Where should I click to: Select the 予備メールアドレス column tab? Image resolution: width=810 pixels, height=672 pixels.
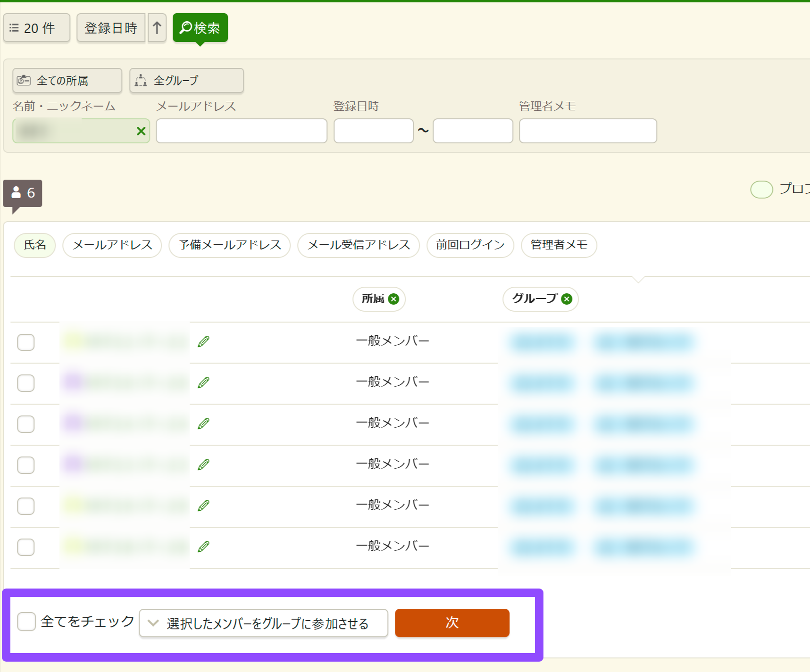tap(230, 245)
